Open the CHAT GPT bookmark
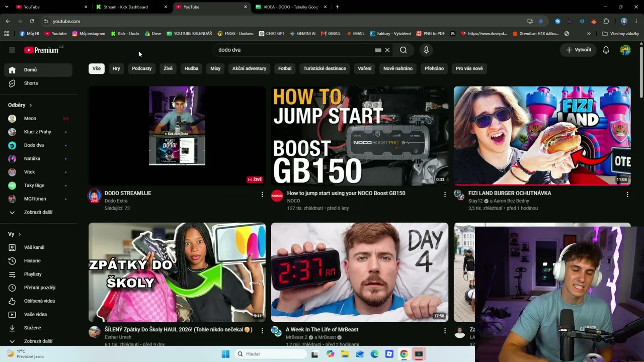The width and height of the screenshot is (644, 362). tap(272, 34)
